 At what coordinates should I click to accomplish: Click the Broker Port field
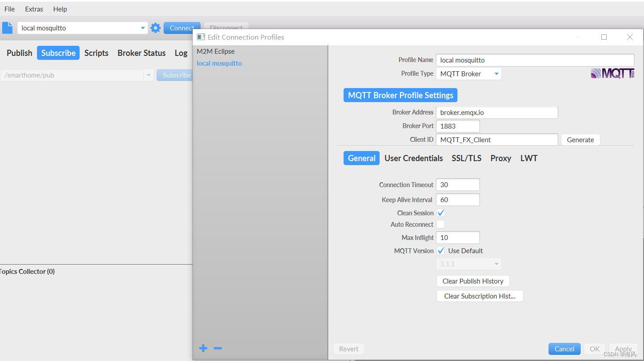[458, 126]
